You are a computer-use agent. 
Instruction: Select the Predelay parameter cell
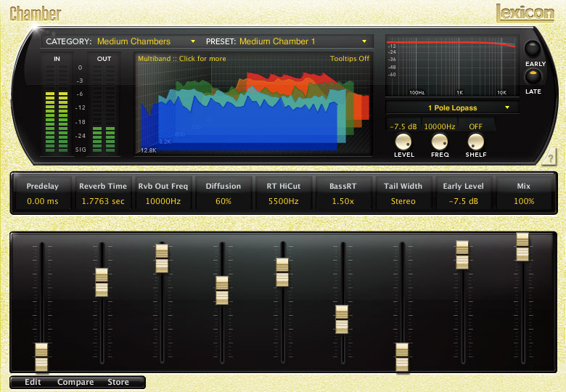pos(42,194)
